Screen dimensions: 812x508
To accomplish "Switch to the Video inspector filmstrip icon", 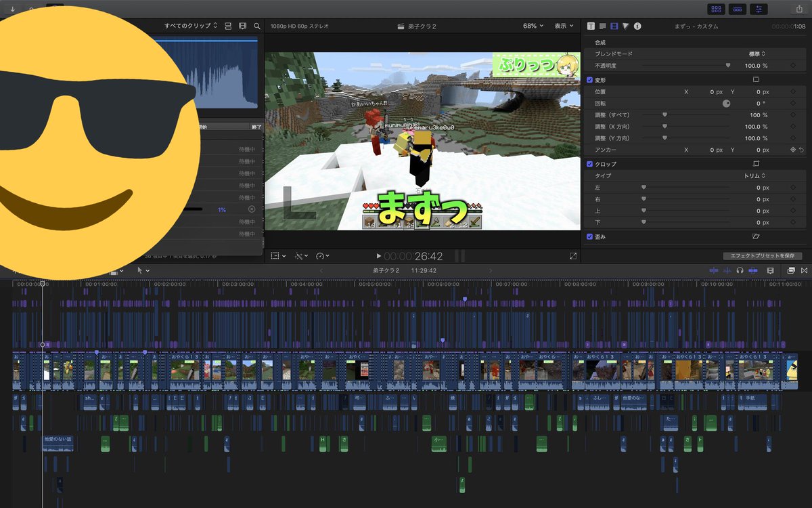I will click(614, 26).
